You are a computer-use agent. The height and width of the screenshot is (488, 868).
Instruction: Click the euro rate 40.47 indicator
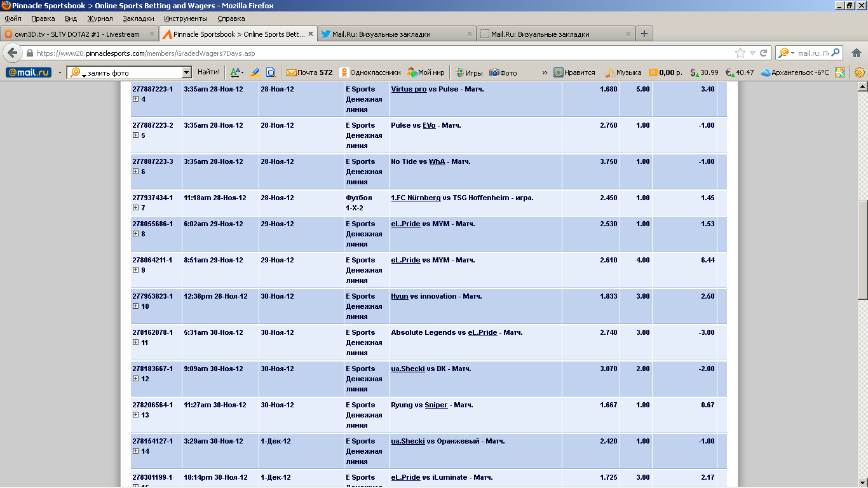point(740,72)
